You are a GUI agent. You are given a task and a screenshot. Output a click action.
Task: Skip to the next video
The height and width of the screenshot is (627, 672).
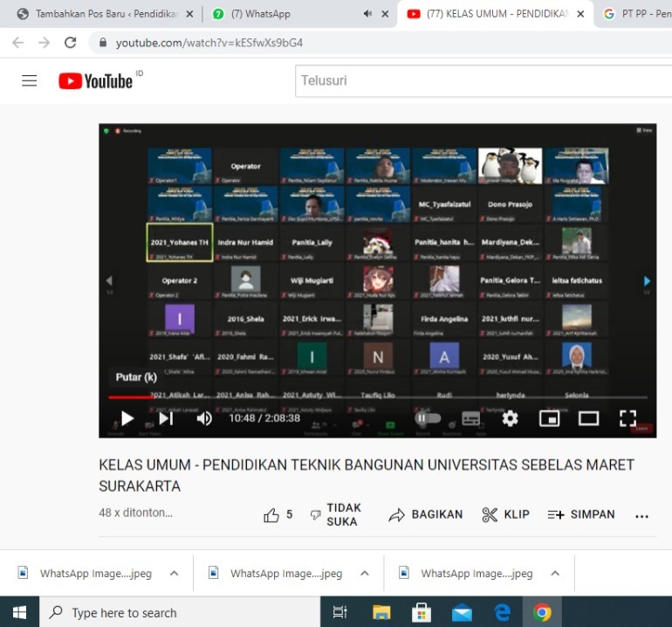click(166, 418)
